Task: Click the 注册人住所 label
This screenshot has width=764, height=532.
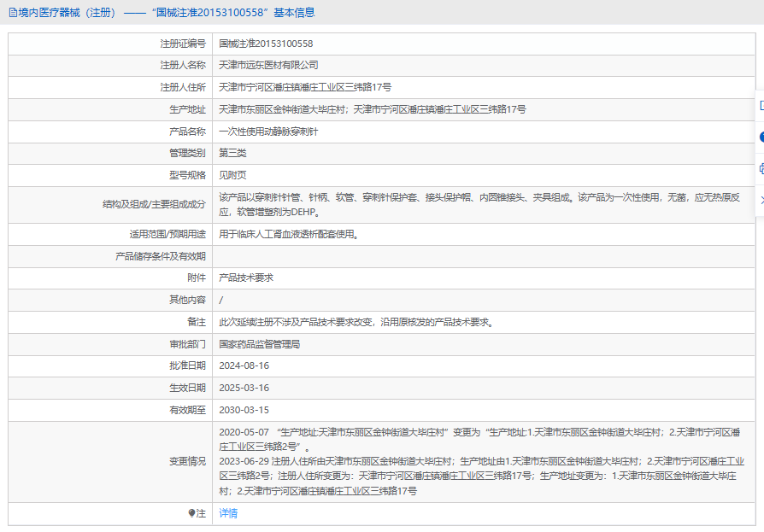Action: (x=183, y=87)
